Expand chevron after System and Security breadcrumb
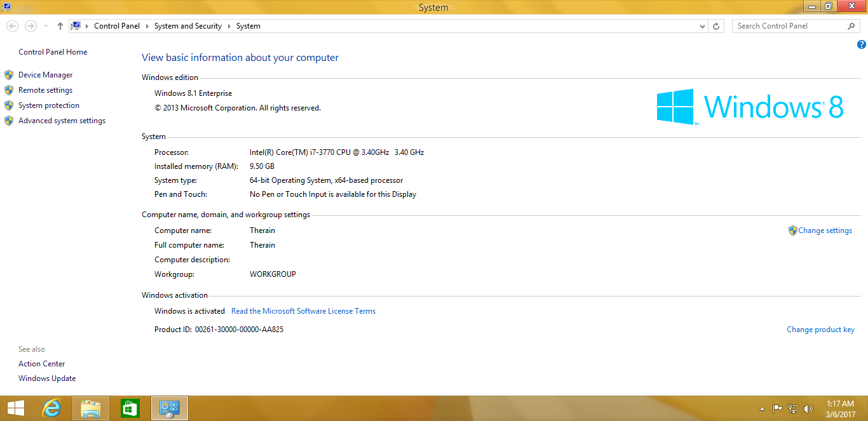The image size is (868, 421). point(229,26)
